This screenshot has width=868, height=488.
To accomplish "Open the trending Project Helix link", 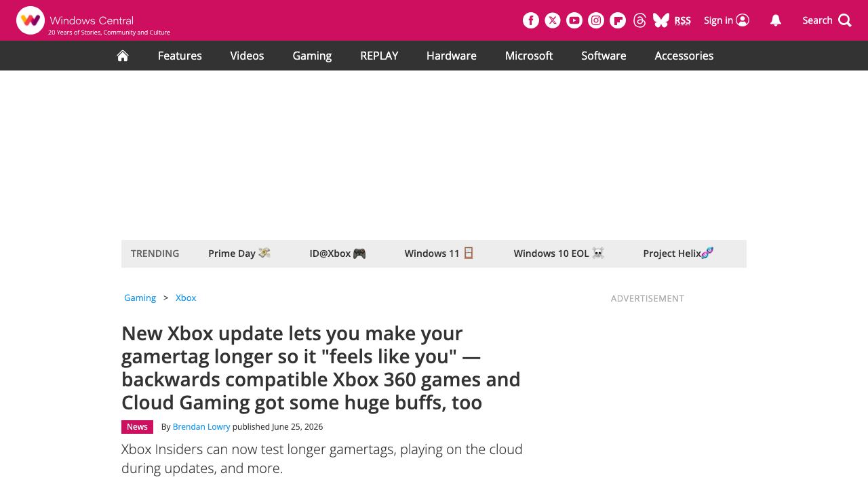I will tap(678, 253).
